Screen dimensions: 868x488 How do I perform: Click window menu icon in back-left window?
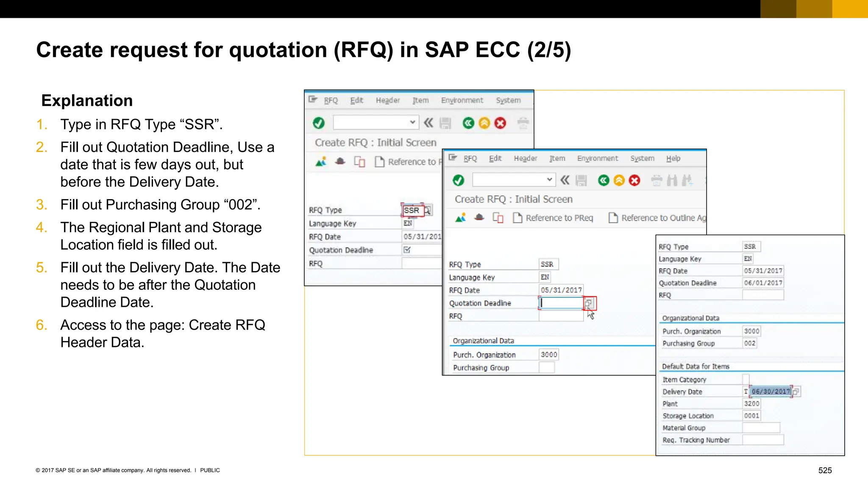313,100
